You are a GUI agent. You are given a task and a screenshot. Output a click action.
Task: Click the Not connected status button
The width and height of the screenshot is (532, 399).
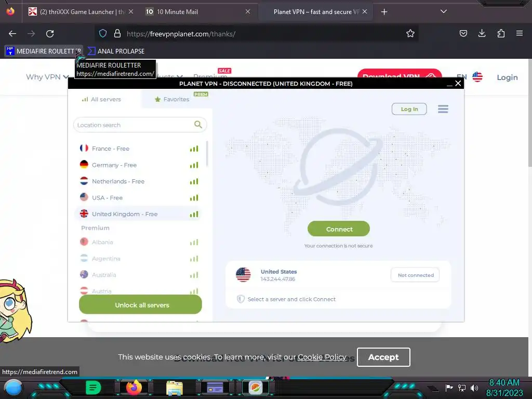[x=415, y=275]
